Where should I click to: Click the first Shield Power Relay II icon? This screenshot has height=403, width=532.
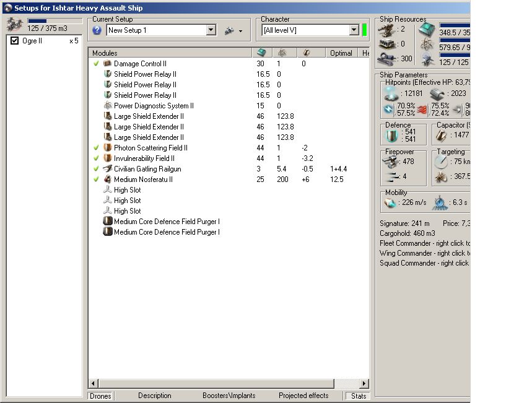click(x=108, y=74)
